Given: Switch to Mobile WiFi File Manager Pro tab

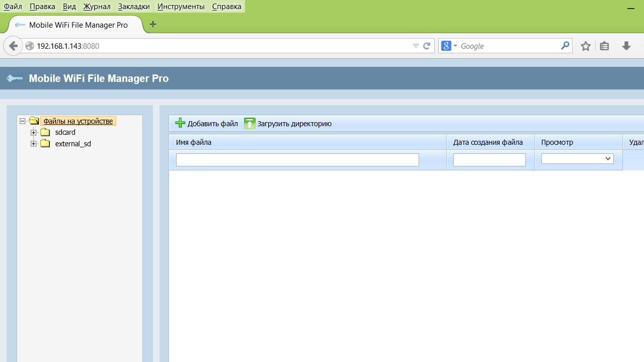Looking at the screenshot, I should (x=78, y=25).
